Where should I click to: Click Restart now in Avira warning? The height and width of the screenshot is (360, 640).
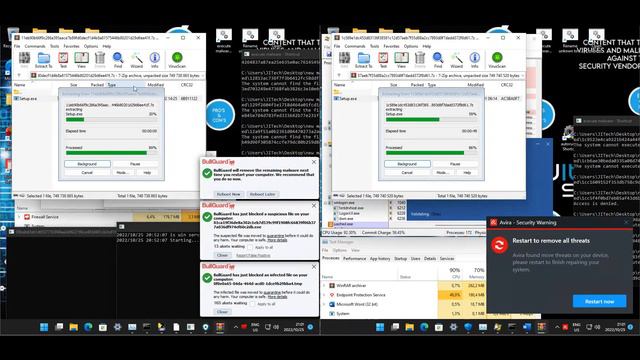tap(599, 301)
